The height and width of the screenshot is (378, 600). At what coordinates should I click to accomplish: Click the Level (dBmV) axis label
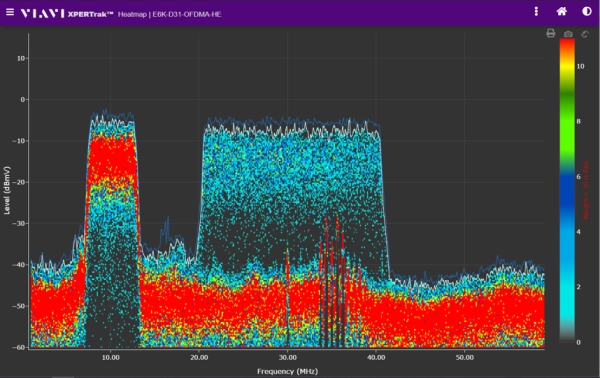point(7,190)
